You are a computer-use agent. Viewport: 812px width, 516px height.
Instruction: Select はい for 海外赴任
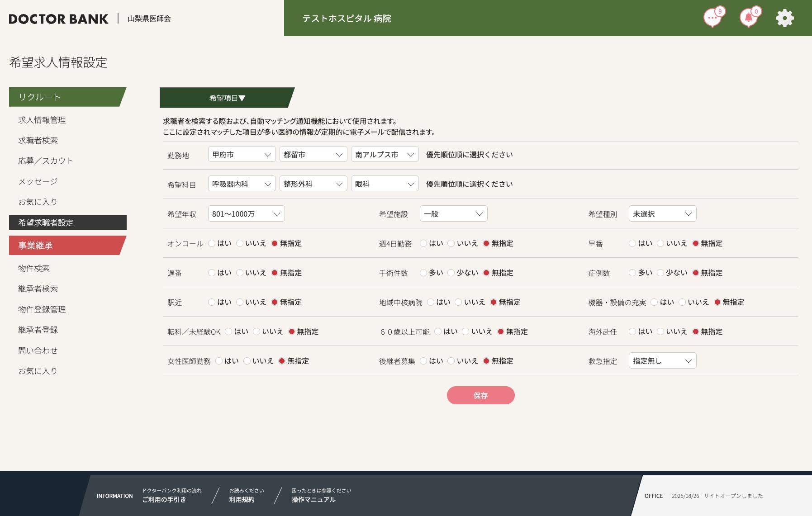(x=632, y=331)
